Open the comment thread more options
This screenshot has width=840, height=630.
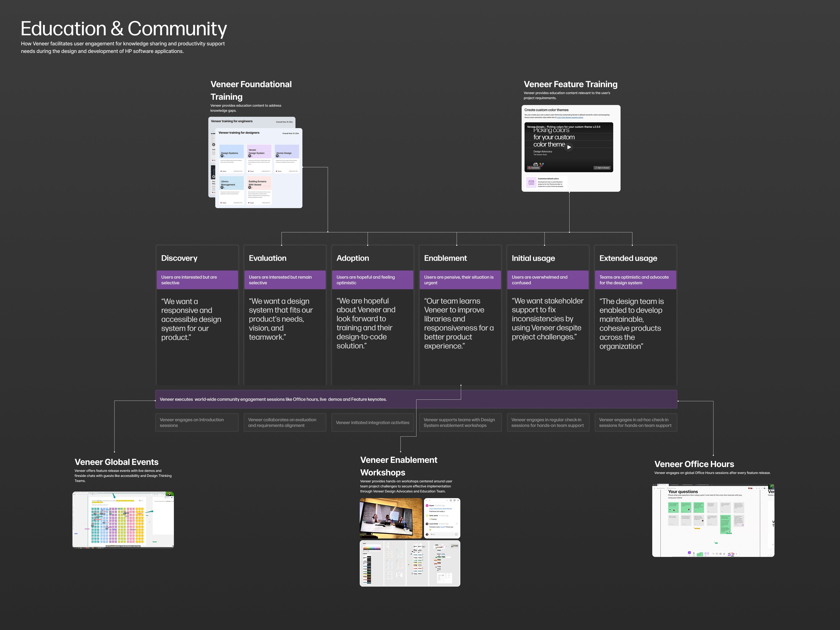click(x=447, y=500)
